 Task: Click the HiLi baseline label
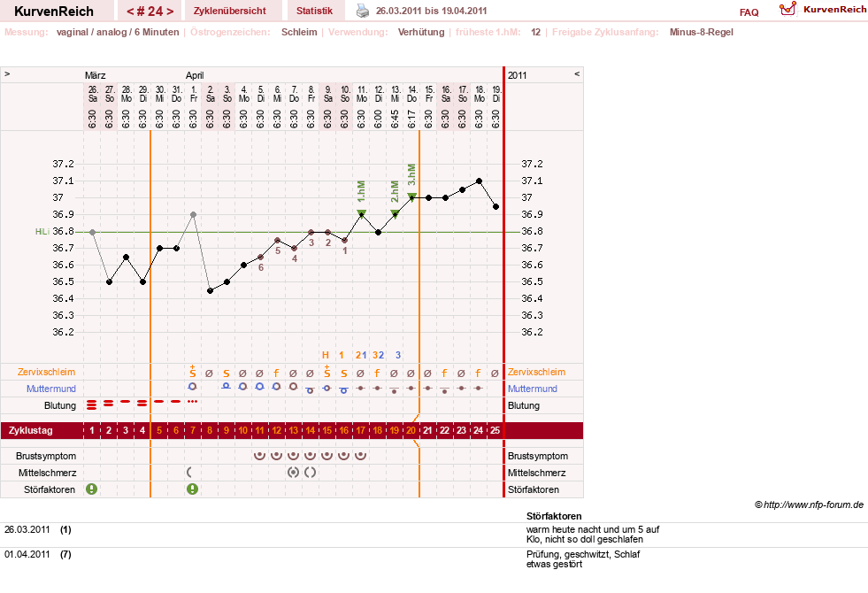[42, 231]
